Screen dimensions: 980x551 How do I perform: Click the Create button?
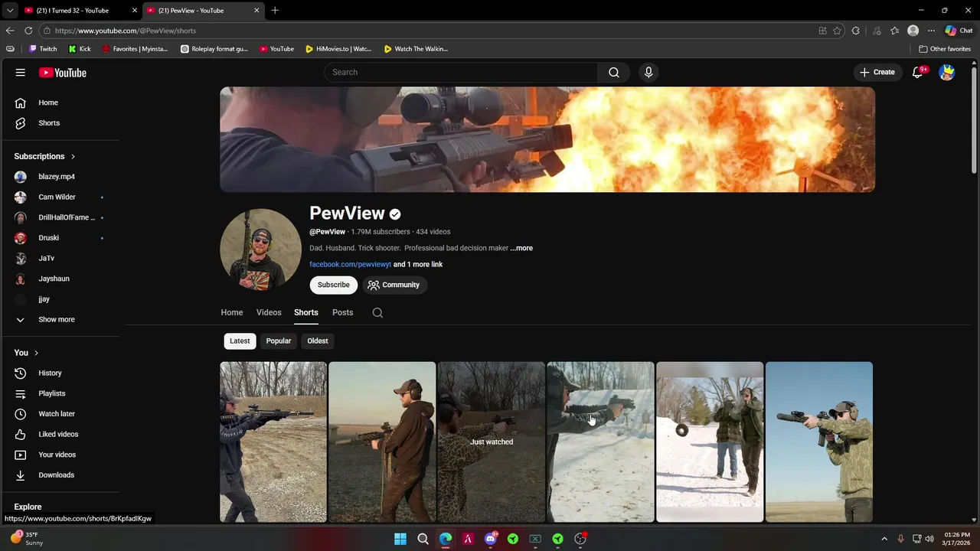877,72
